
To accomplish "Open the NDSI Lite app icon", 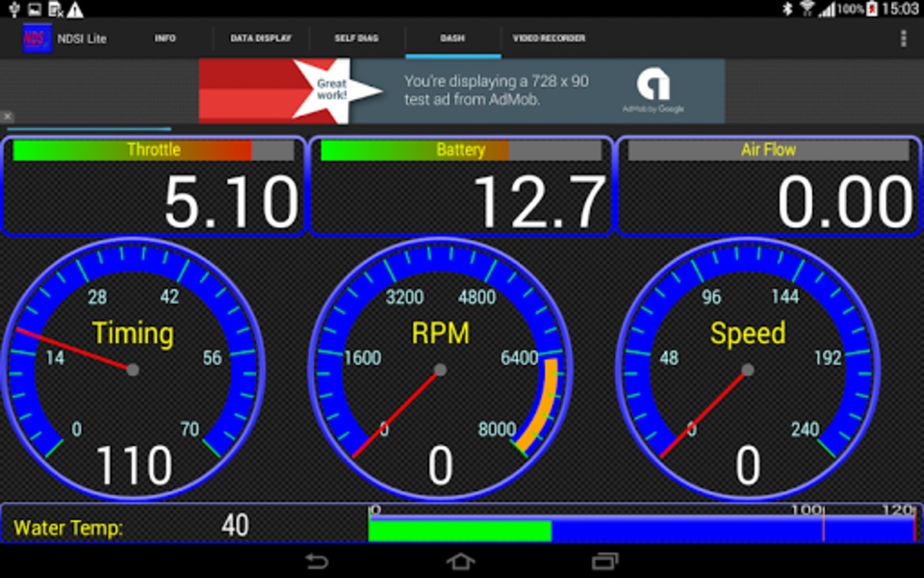I will pos(37,39).
